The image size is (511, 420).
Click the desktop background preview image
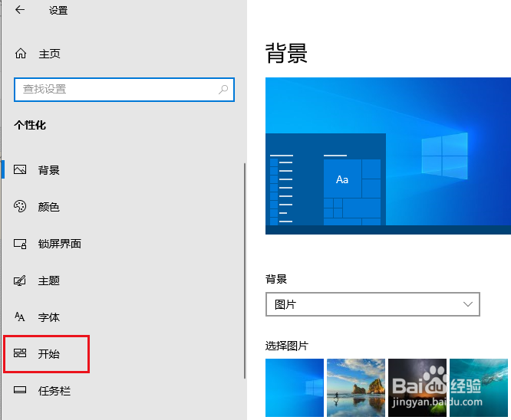(387, 156)
